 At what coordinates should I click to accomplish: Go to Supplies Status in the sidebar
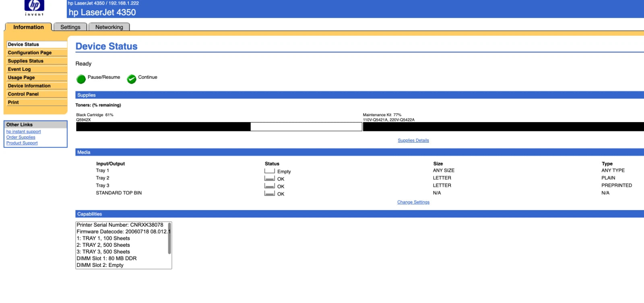[37, 61]
